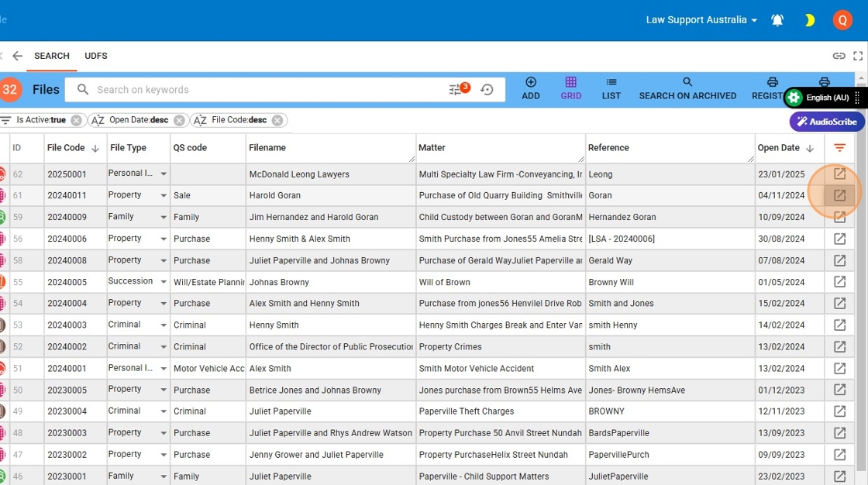
Task: Open the Q user avatar menu
Action: 842,20
